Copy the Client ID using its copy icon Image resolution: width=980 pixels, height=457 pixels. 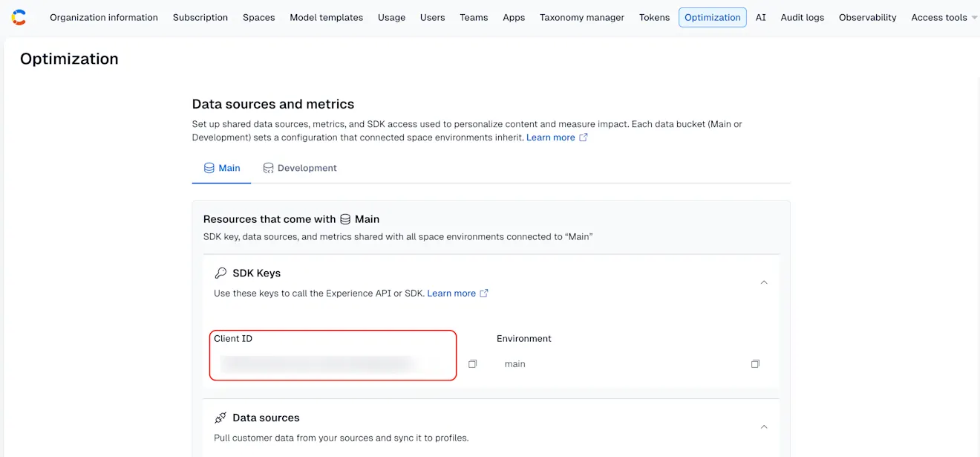(x=472, y=363)
